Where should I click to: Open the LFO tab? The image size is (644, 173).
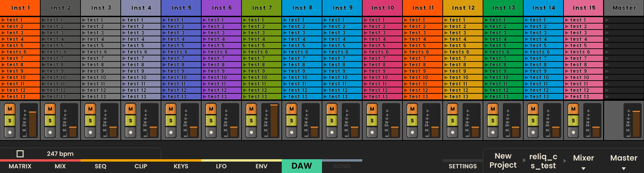click(221, 166)
